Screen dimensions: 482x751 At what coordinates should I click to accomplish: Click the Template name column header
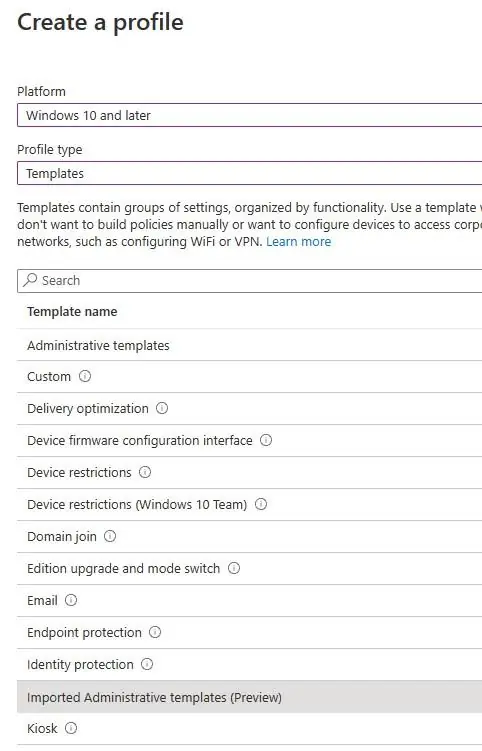[x=72, y=312]
